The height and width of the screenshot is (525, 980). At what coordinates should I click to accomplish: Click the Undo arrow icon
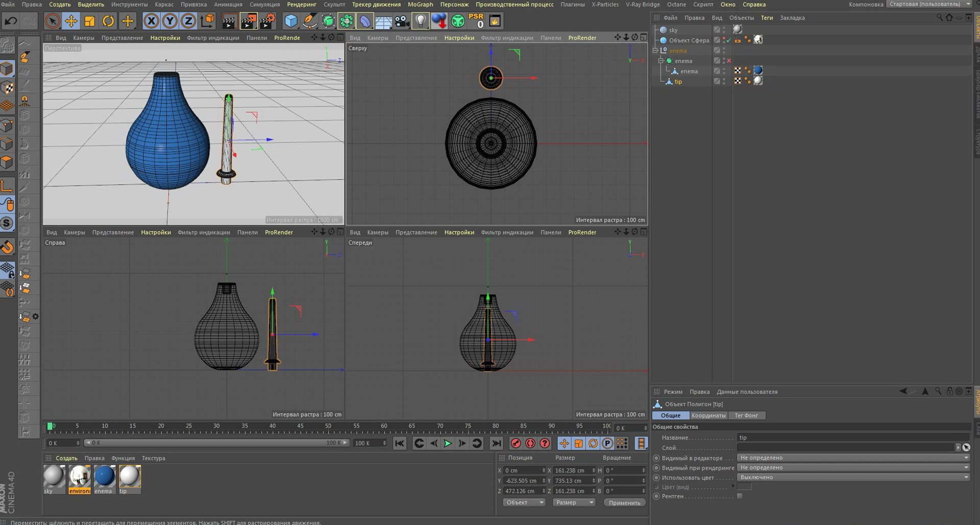[x=11, y=21]
